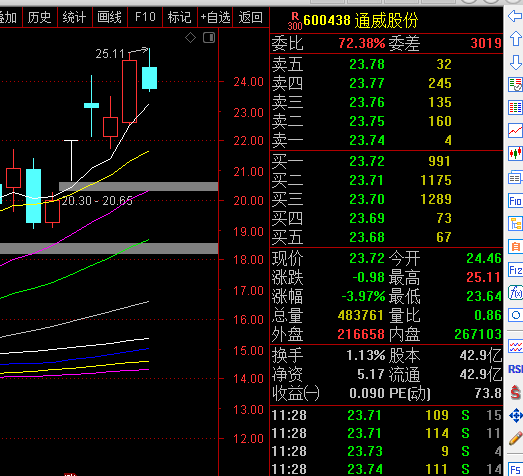Screen dimensions: 523x476
Task: Click the F12 trading icon in sidebar
Action: (x=515, y=270)
